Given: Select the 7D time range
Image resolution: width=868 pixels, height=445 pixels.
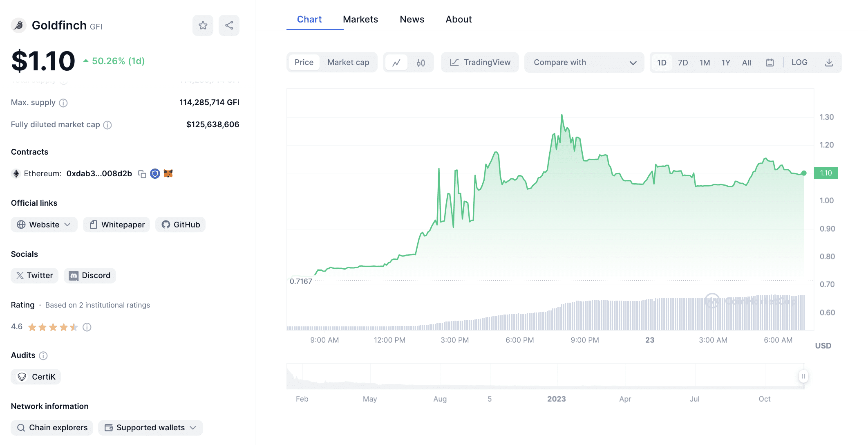Looking at the screenshot, I should tap(683, 63).
